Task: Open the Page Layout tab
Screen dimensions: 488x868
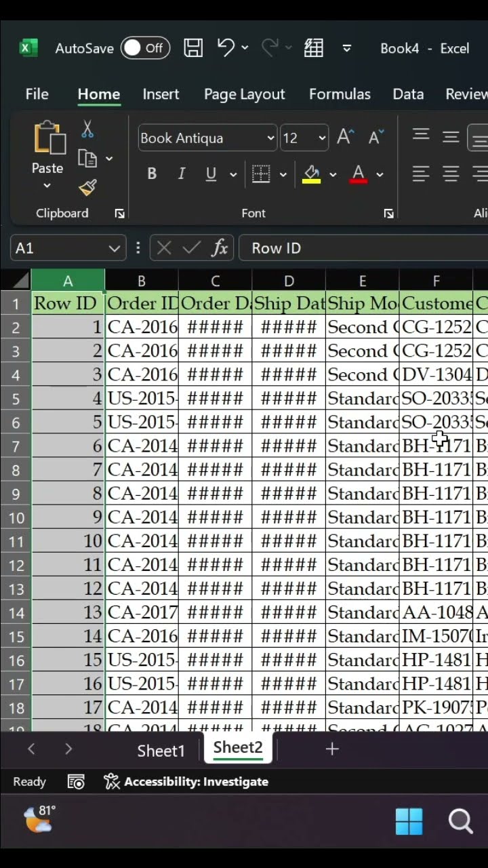Action: (x=245, y=94)
